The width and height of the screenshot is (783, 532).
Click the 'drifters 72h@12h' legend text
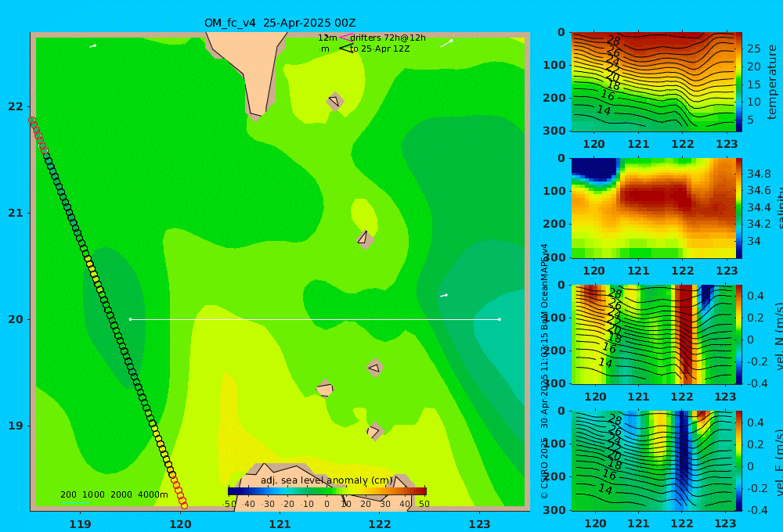[x=388, y=38]
